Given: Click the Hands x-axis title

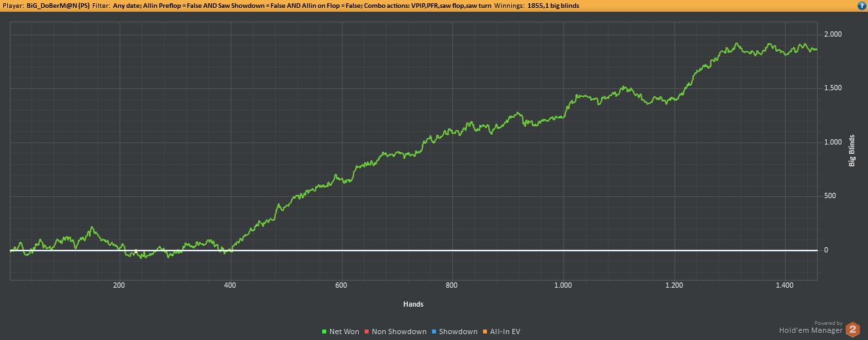Looking at the screenshot, I should (413, 304).
